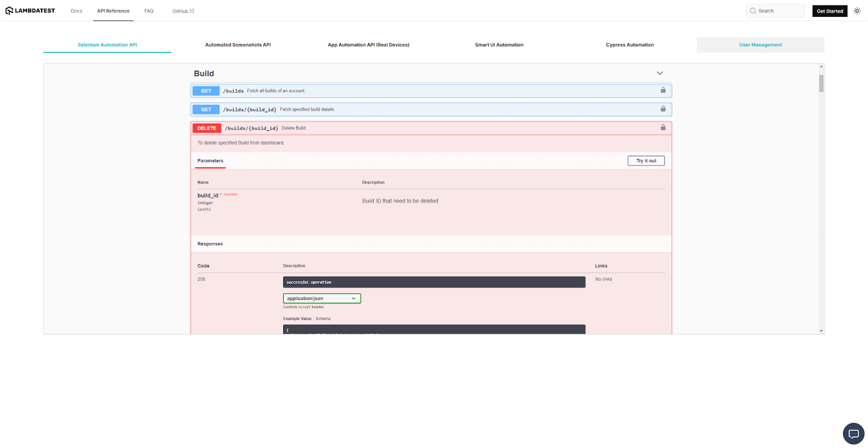
Task: Switch to User Management tab
Action: (x=761, y=45)
